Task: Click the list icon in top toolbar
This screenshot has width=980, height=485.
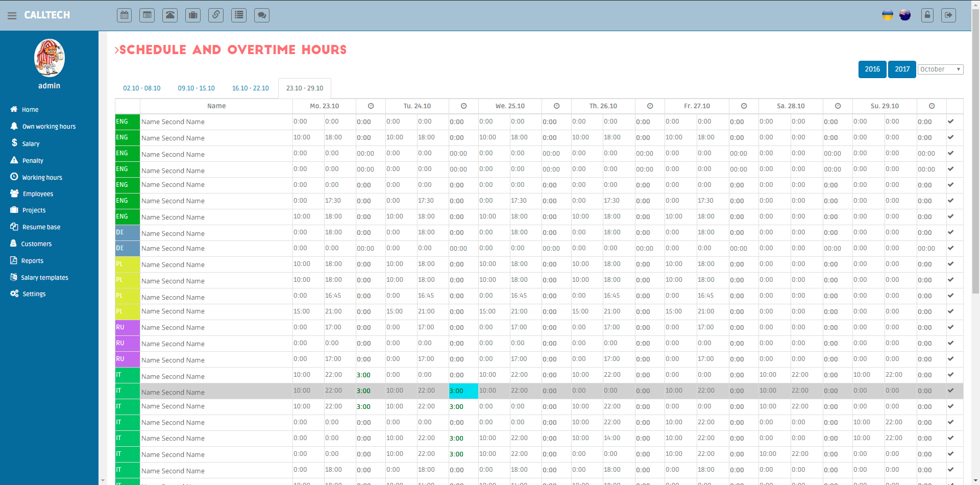Action: (239, 15)
